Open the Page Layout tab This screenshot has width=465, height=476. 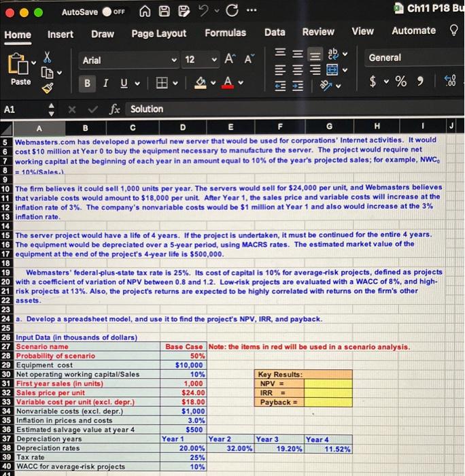point(159,33)
